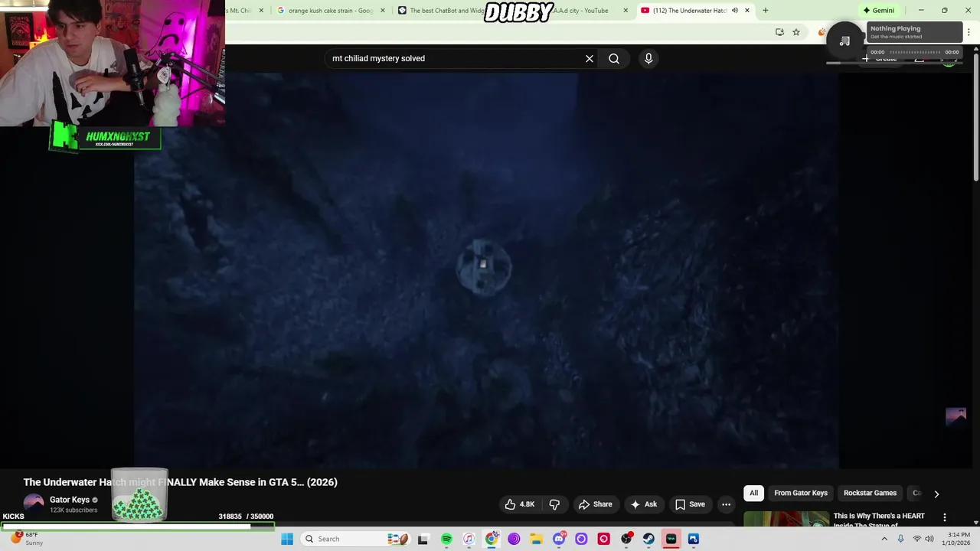
Task: Open Task View on taskbar
Action: 423,539
